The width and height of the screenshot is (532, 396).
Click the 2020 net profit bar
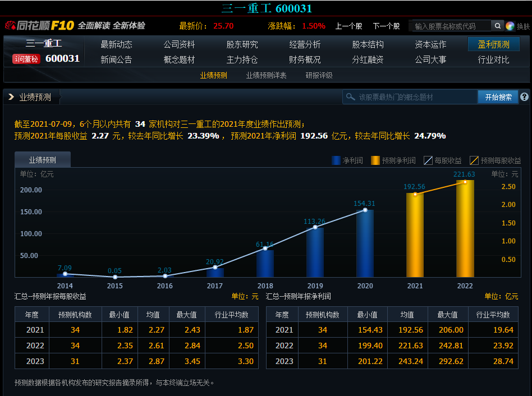[365, 243]
